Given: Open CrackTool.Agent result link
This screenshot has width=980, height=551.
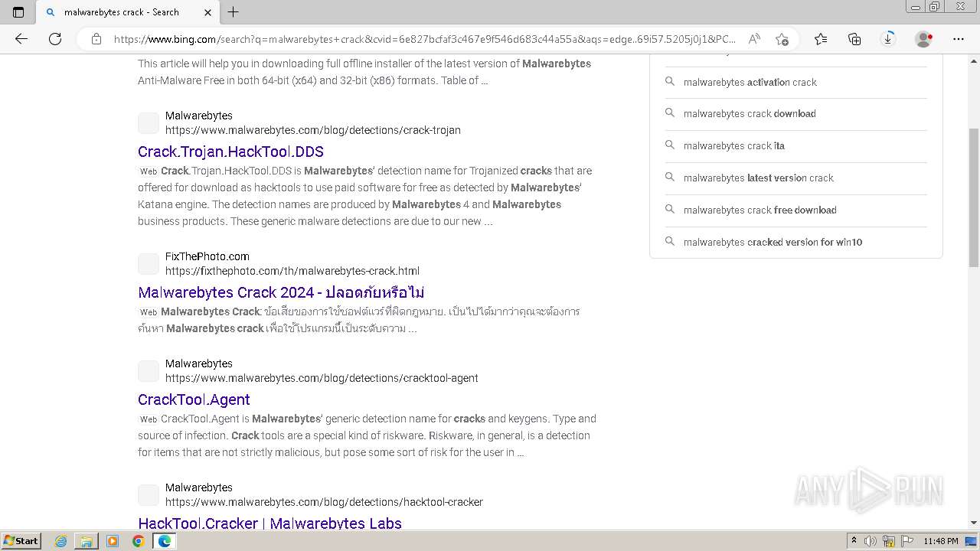Looking at the screenshot, I should (194, 399).
